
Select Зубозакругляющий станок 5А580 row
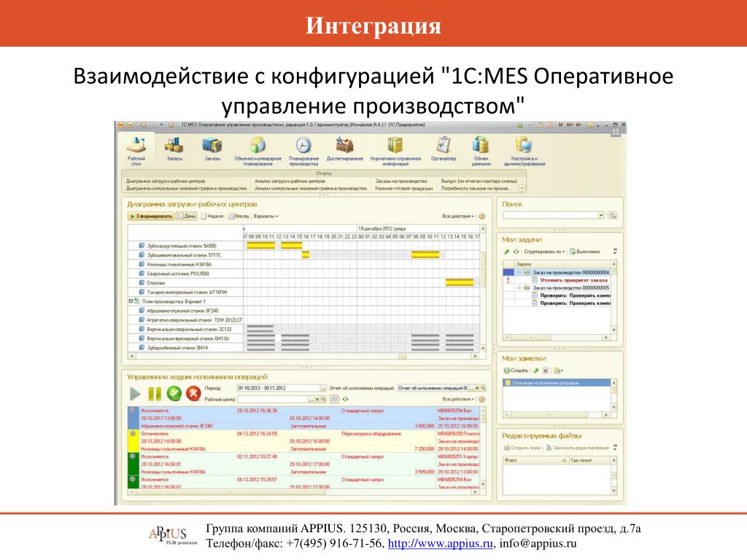[x=185, y=246]
